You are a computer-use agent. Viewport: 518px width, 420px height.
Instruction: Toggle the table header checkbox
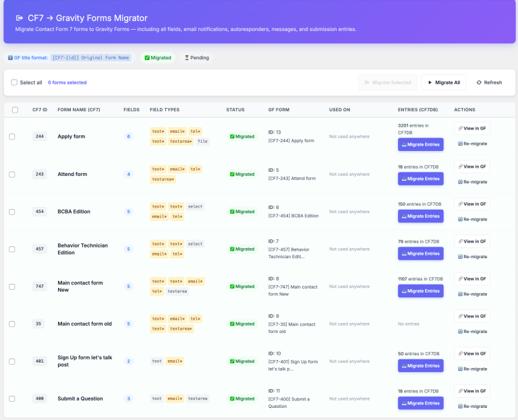click(x=15, y=110)
